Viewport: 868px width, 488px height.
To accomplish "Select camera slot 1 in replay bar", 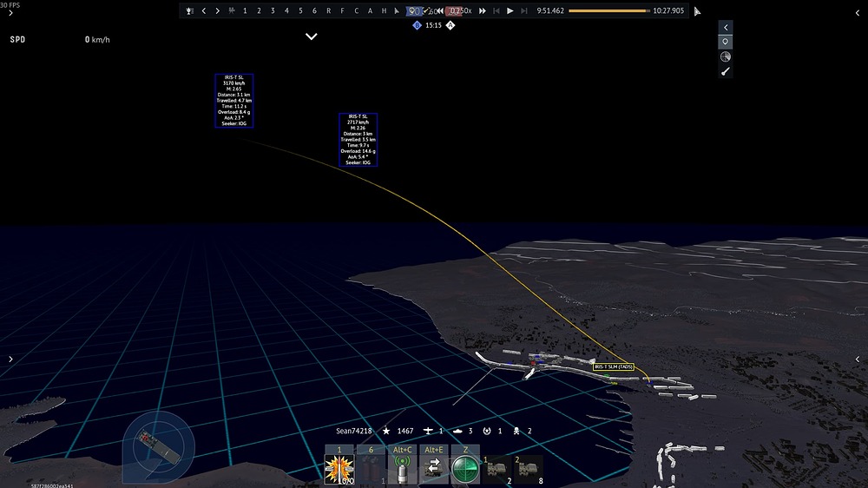I will point(246,10).
